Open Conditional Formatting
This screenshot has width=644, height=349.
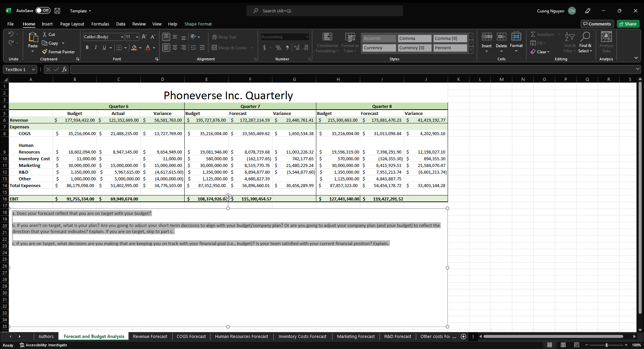[x=327, y=43]
